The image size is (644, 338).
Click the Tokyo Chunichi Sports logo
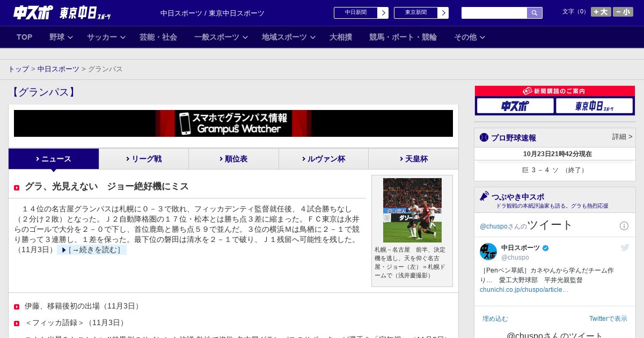pyautogui.click(x=85, y=13)
